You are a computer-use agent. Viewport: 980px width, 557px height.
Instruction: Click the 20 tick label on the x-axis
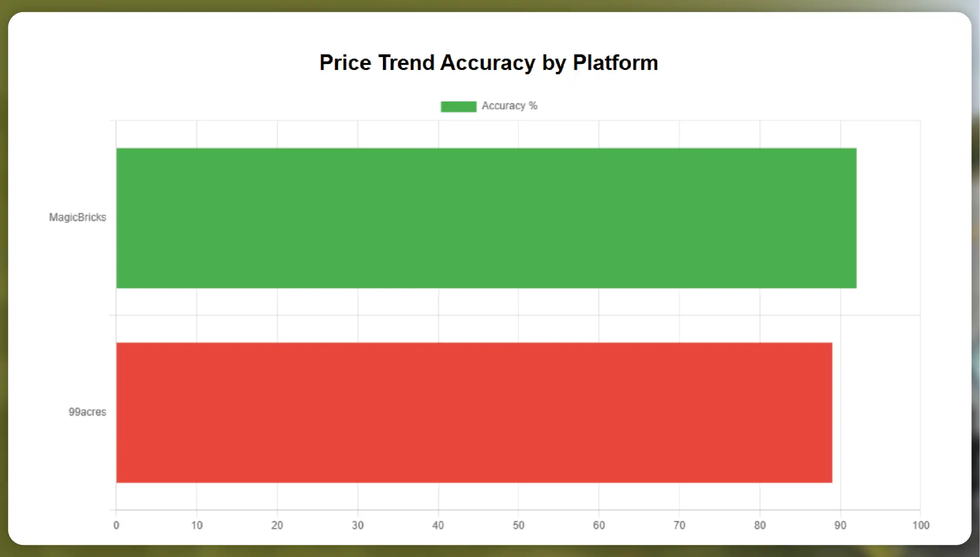pyautogui.click(x=277, y=525)
